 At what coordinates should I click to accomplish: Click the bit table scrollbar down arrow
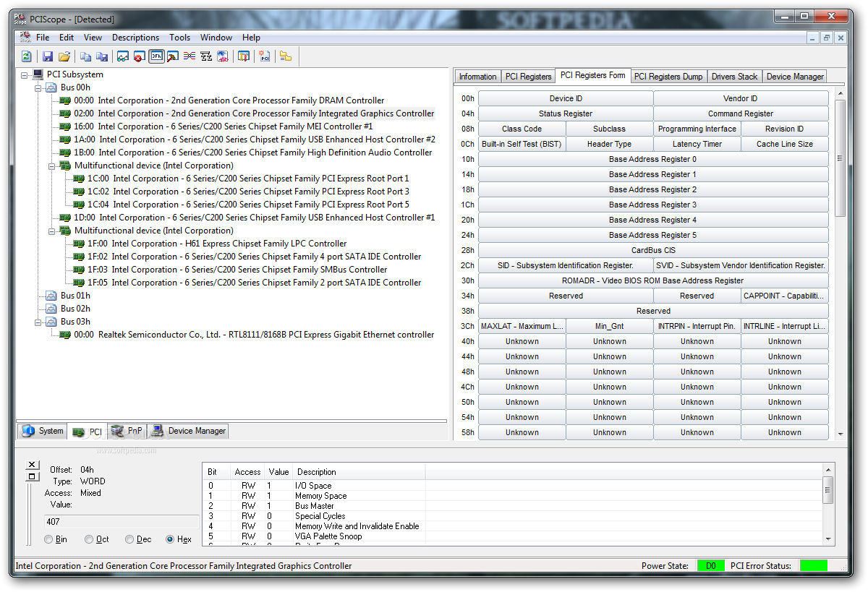(x=828, y=539)
